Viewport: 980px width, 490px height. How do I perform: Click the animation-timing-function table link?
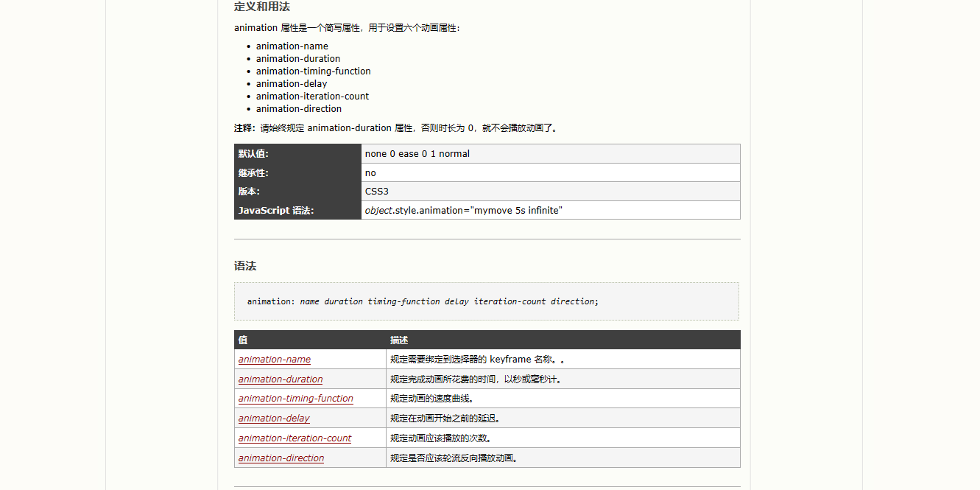pyautogui.click(x=295, y=399)
